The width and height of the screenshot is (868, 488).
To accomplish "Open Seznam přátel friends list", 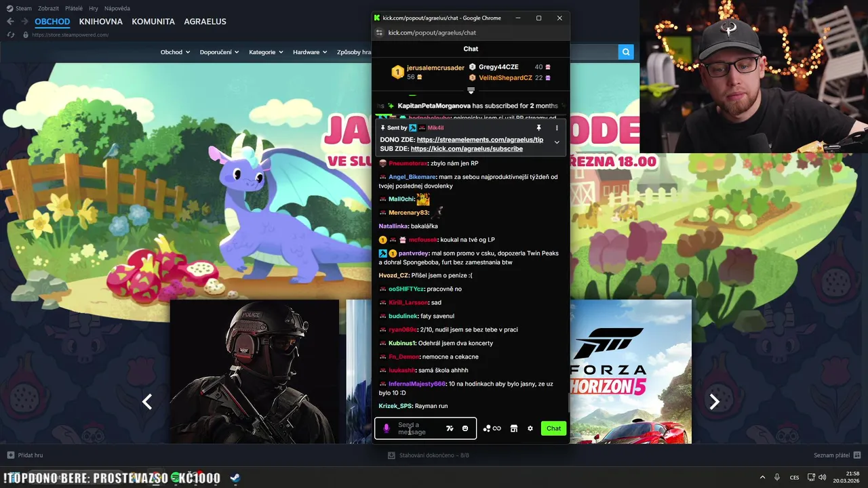I will pyautogui.click(x=836, y=455).
